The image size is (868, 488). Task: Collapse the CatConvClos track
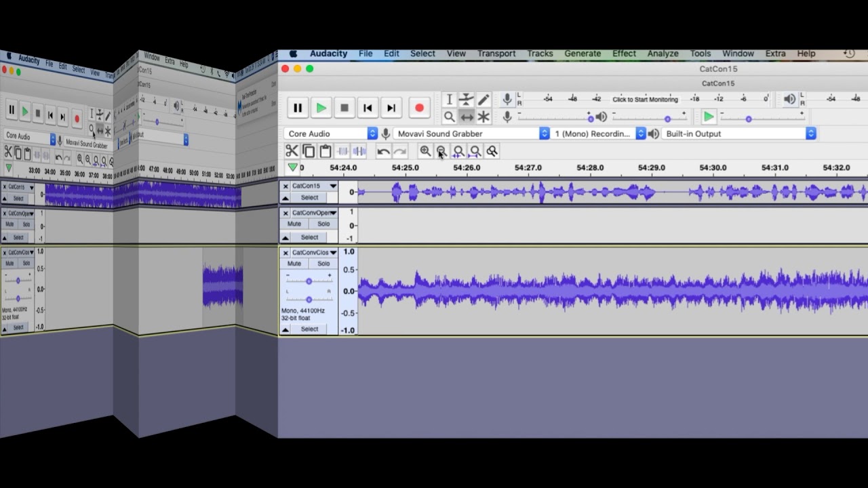285,329
